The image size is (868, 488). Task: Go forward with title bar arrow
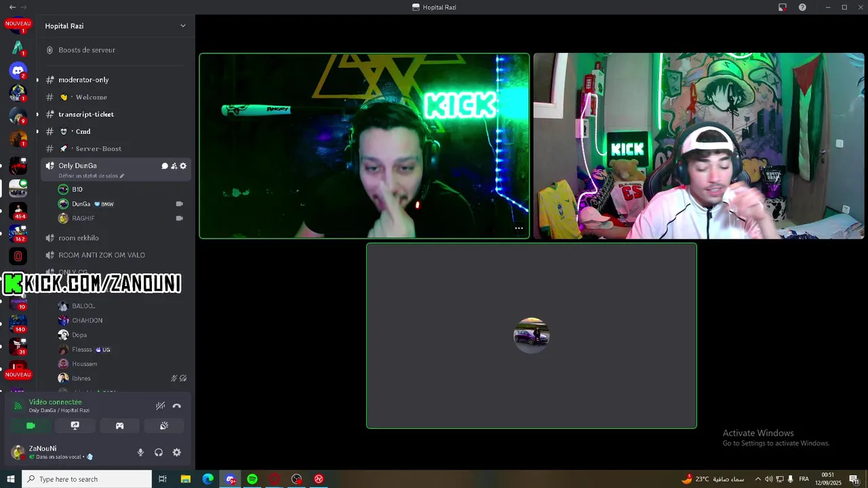tap(24, 7)
